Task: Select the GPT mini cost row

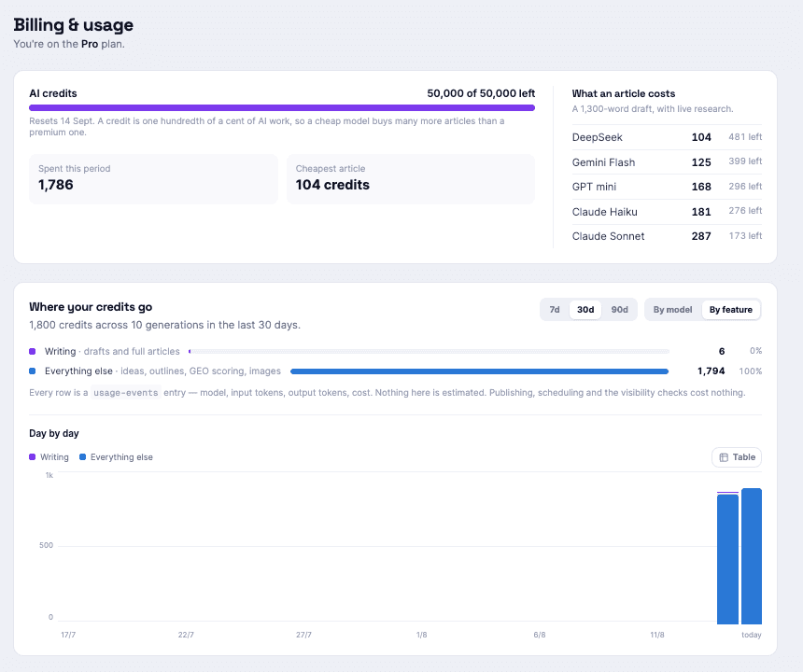Action: coord(667,187)
